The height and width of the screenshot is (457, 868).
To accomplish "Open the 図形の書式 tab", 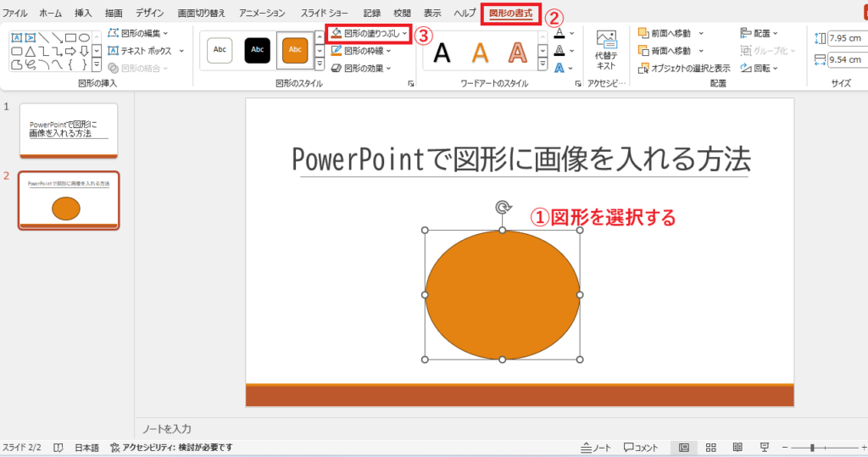I will tap(510, 14).
